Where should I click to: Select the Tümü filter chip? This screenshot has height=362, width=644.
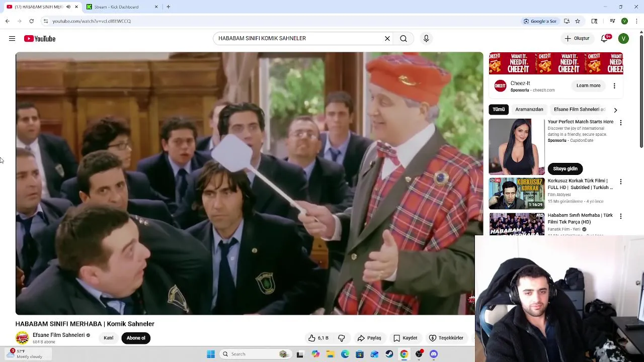499,109
